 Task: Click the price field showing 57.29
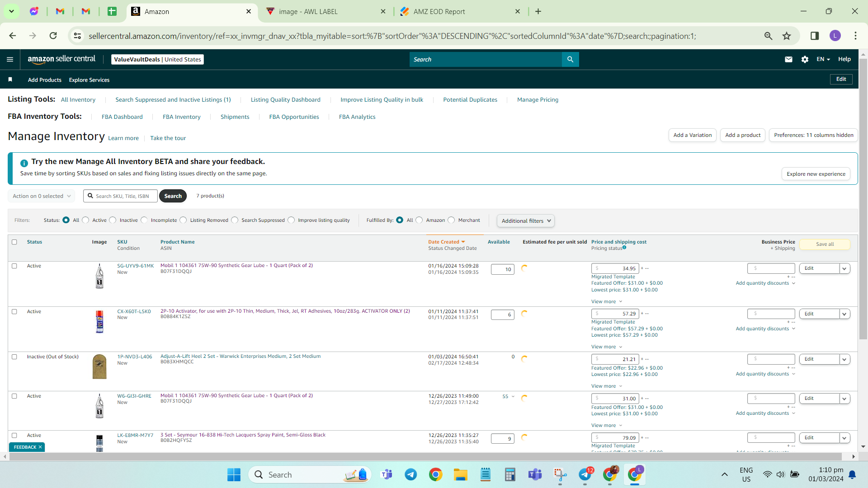(x=615, y=314)
